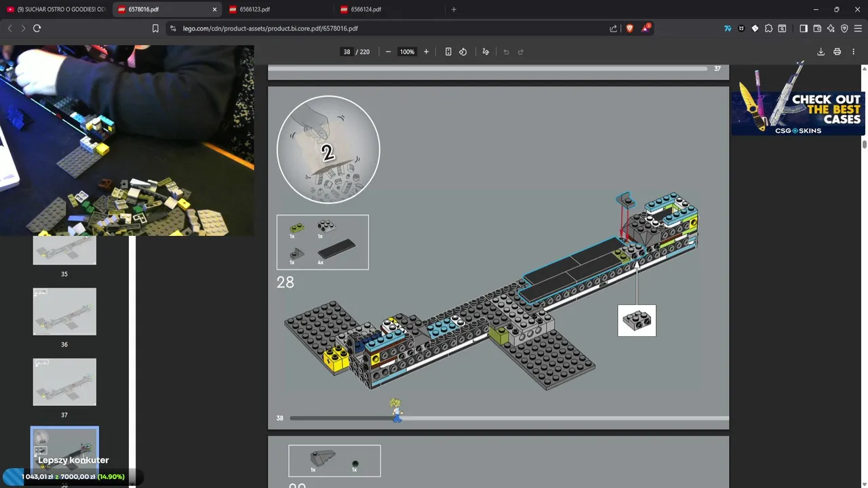
Task: Undo the last PDF annotation
Action: point(506,52)
